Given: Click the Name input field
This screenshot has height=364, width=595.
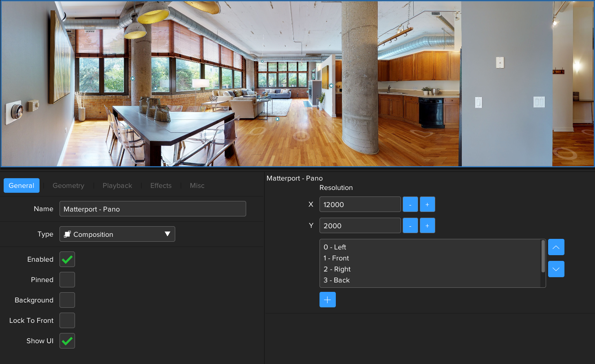Looking at the screenshot, I should (x=153, y=209).
